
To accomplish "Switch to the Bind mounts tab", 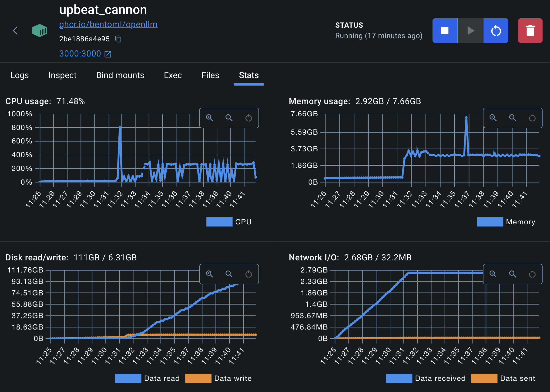I will coord(120,75).
